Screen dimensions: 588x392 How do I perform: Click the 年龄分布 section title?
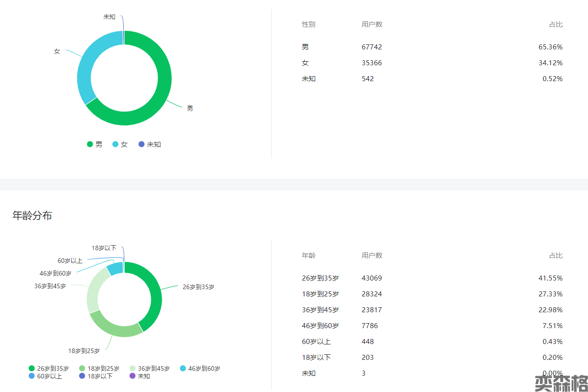[x=32, y=216]
